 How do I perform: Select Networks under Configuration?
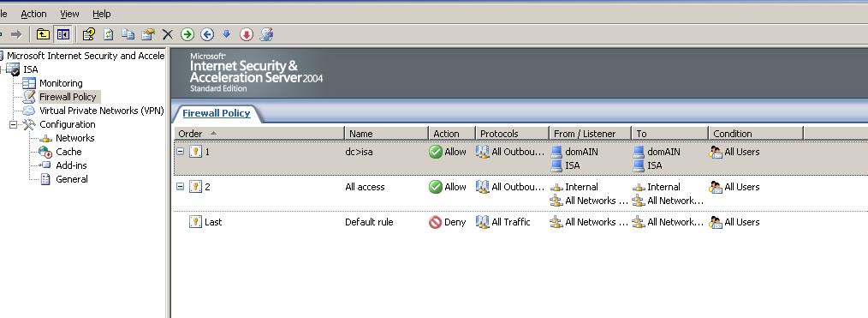(x=74, y=138)
